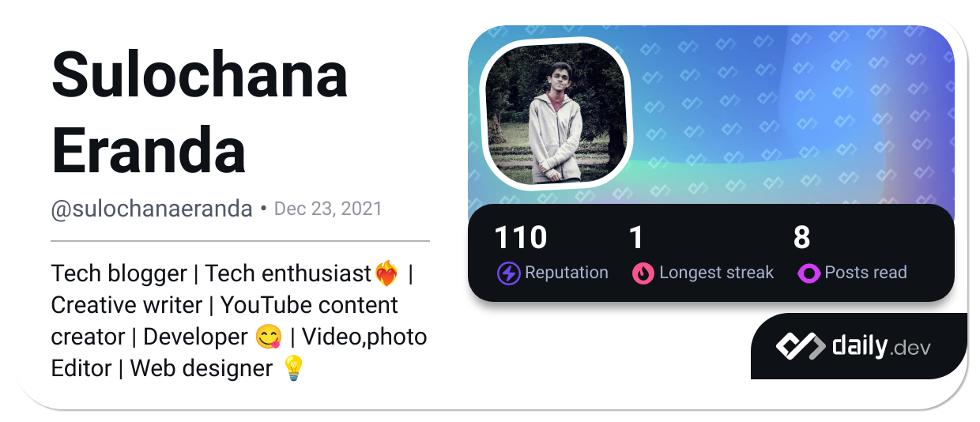
Task: Click the flame Longest streak icon
Action: click(643, 273)
